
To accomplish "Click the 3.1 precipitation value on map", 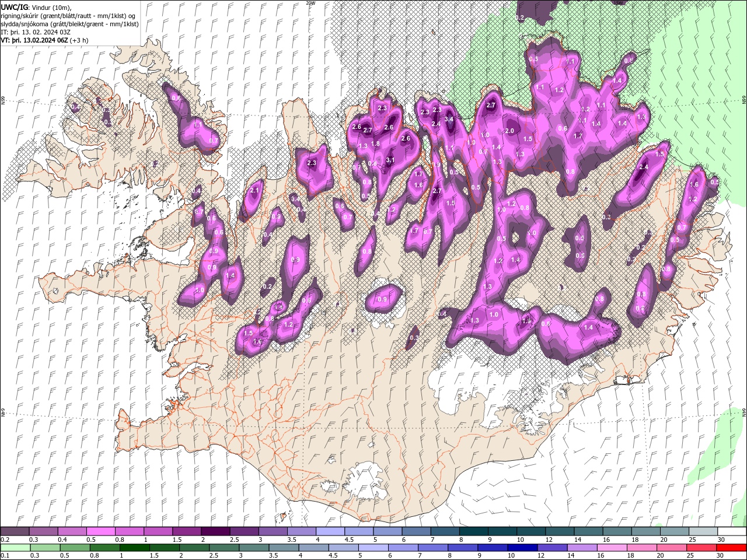I will click(390, 160).
